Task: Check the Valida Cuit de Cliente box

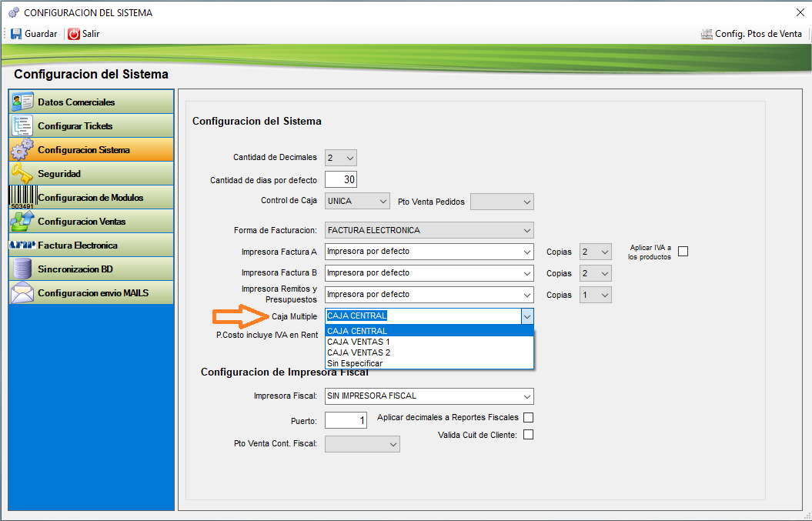Action: 528,435
